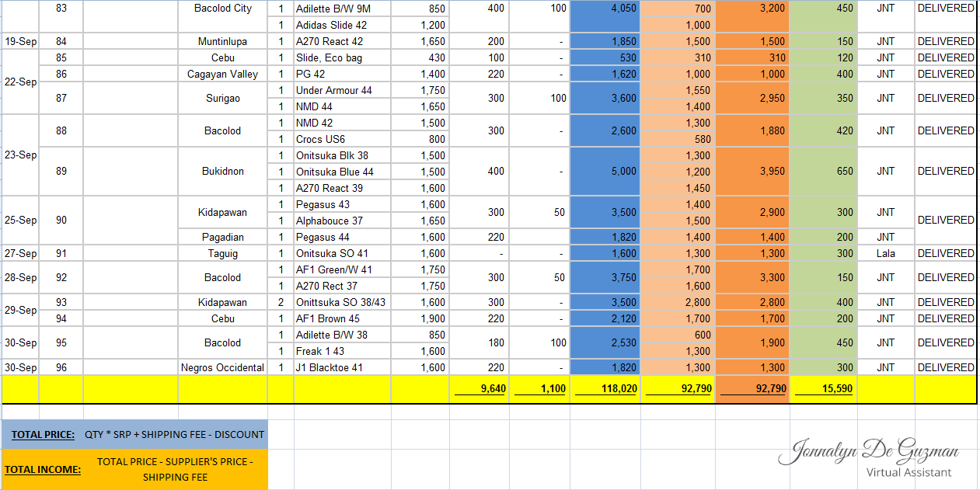Select the 'AF1 Brown 45' cell
The image size is (980, 490).
click(x=342, y=318)
